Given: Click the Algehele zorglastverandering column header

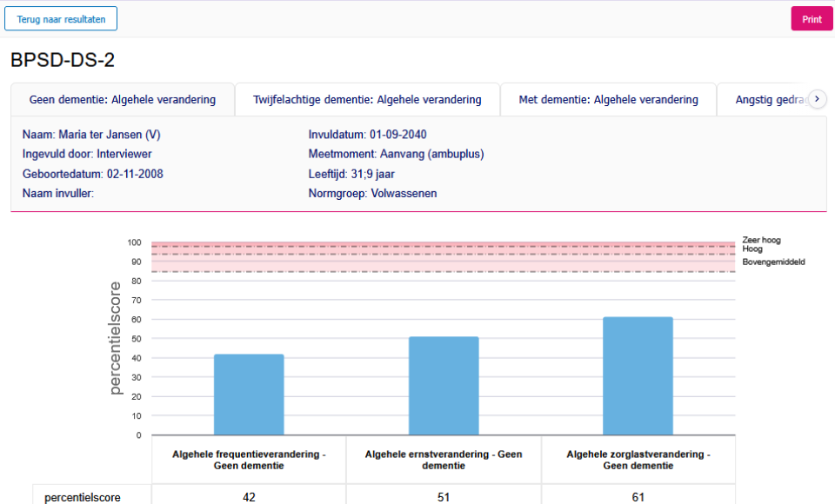Looking at the screenshot, I should (x=638, y=460).
